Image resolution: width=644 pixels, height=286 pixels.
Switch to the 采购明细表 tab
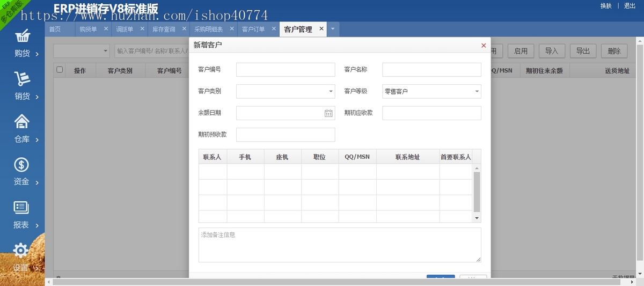point(208,30)
